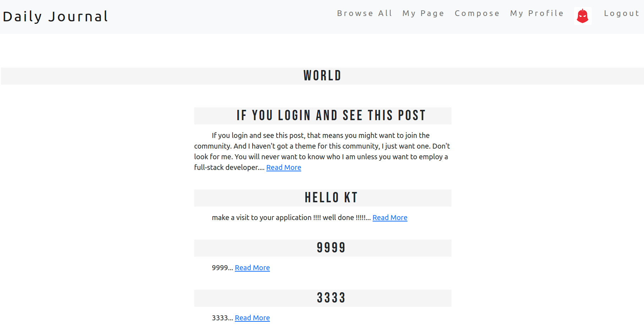This screenshot has width=644, height=326.
Task: Read more of the 3333 post
Action: click(252, 318)
